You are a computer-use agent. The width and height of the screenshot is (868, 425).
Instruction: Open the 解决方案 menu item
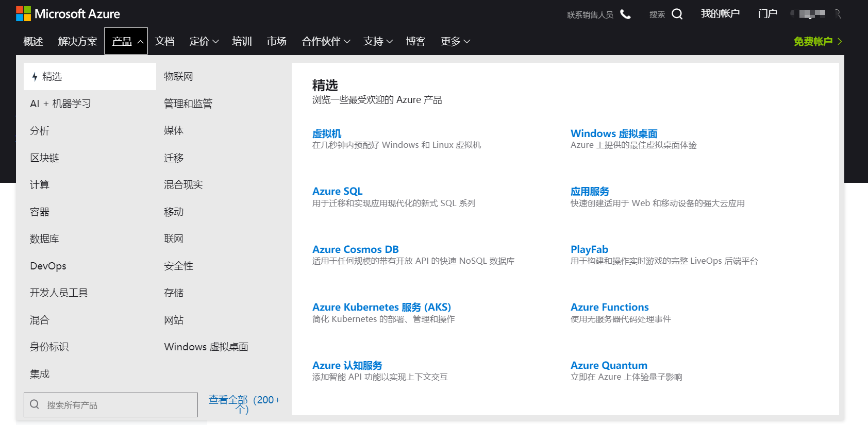77,41
